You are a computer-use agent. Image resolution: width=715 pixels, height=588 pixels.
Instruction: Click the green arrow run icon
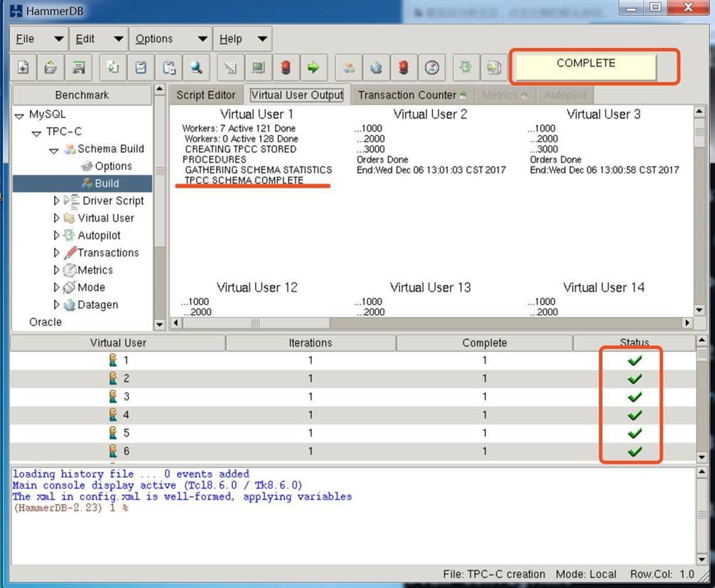coord(313,68)
